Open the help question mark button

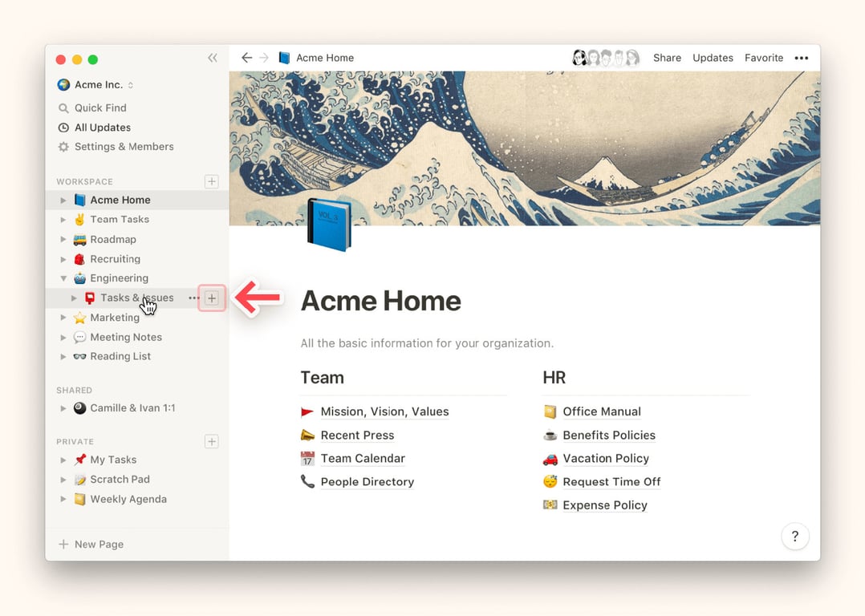coord(794,537)
